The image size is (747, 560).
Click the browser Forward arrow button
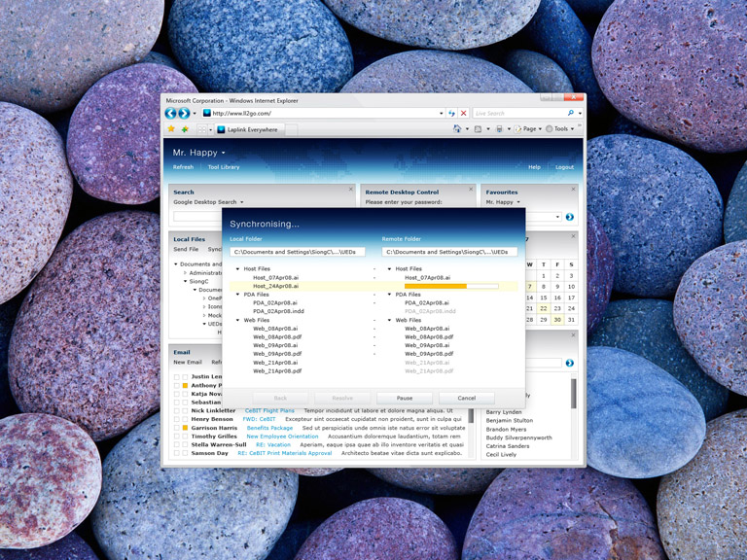(184, 114)
